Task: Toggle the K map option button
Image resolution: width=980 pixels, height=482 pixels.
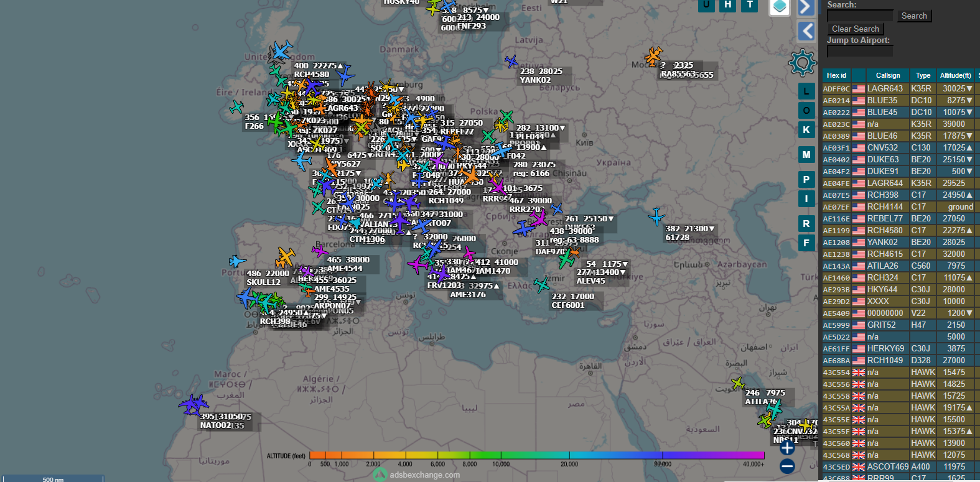Action: tap(806, 130)
